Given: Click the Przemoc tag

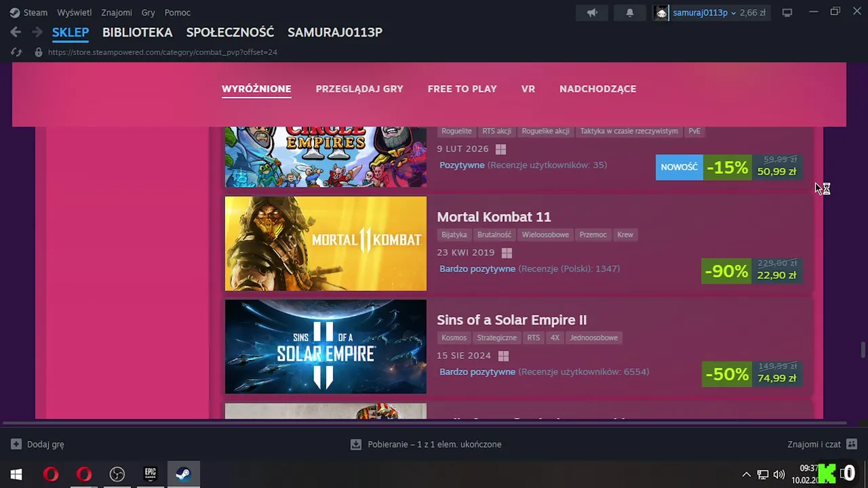Looking at the screenshot, I should point(593,235).
